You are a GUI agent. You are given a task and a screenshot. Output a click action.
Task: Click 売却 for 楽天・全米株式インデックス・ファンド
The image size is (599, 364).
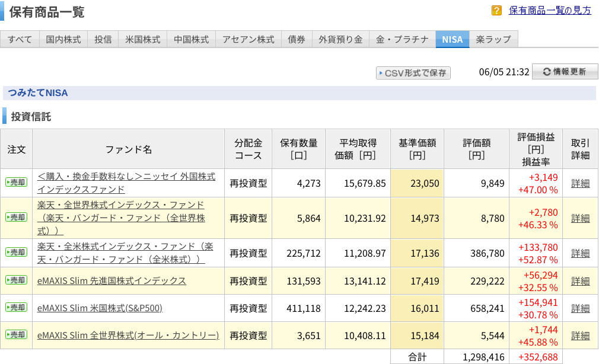pos(17,252)
